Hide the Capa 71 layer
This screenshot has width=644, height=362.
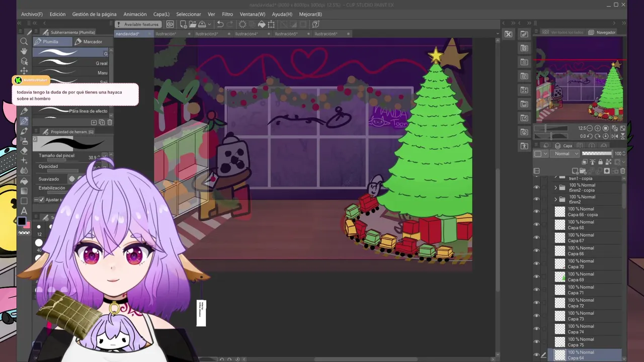(x=536, y=290)
